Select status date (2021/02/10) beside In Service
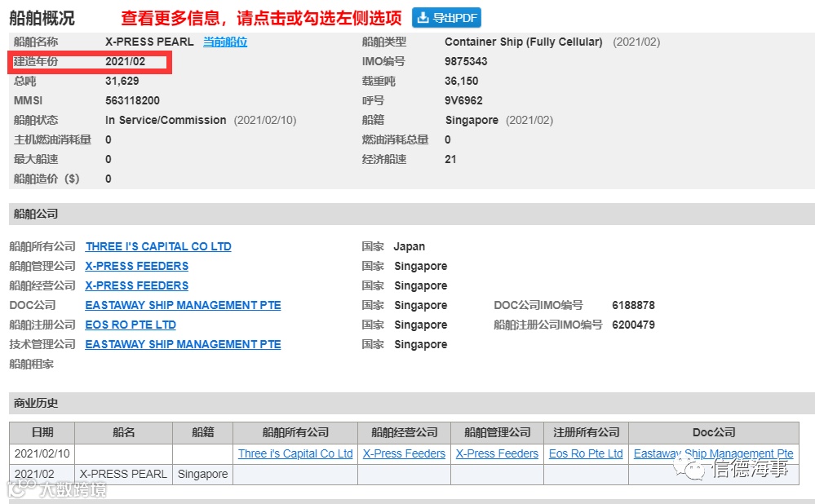Image resolution: width=815 pixels, height=504 pixels. pos(265,120)
